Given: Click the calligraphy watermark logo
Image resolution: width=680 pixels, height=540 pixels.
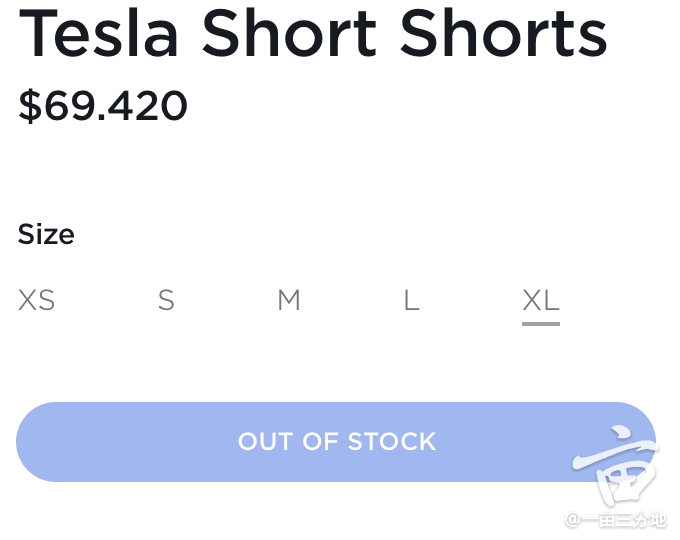Looking at the screenshot, I should [616, 466].
